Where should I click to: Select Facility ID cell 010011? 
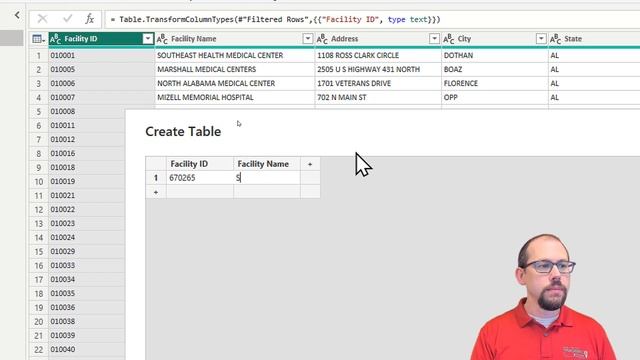click(87, 125)
